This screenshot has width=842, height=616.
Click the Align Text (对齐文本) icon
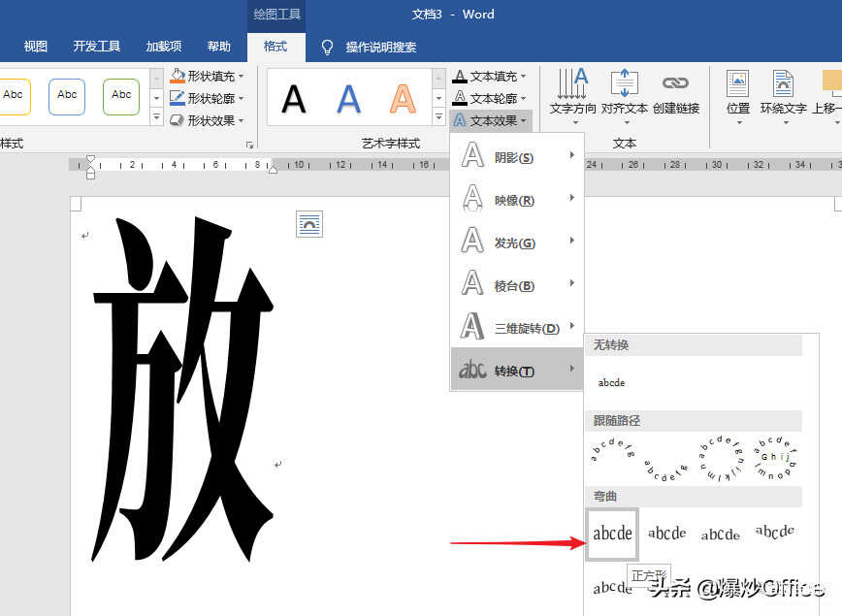(624, 83)
